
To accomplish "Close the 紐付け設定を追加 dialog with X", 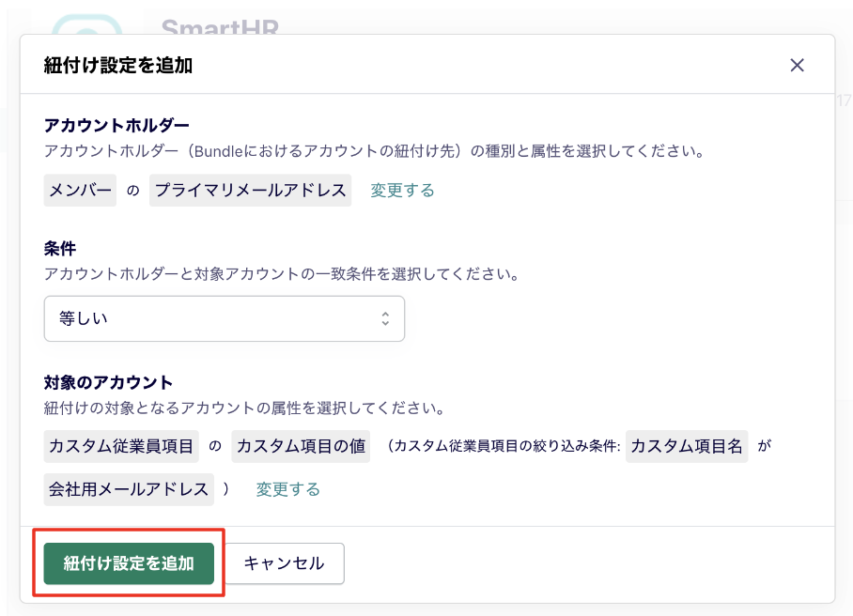I will coord(797,65).
